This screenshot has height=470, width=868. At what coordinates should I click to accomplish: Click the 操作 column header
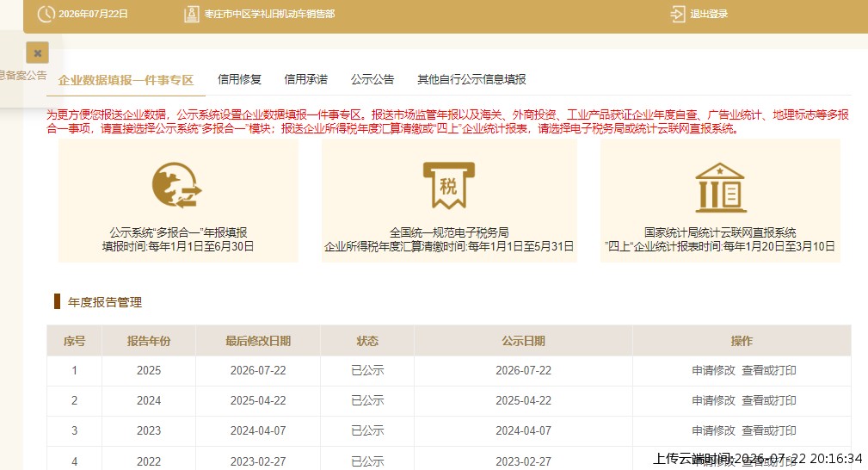[742, 341]
